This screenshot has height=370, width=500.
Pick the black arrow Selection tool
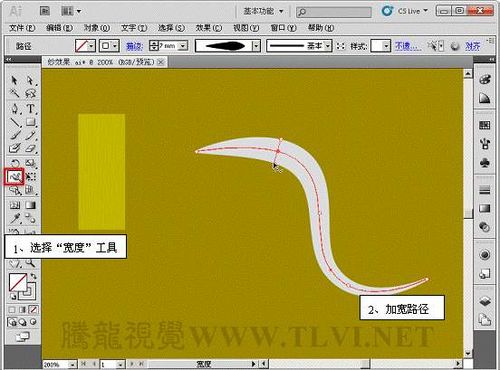point(14,80)
